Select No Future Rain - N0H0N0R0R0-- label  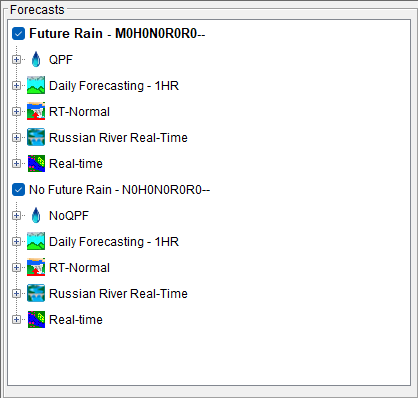point(119,190)
